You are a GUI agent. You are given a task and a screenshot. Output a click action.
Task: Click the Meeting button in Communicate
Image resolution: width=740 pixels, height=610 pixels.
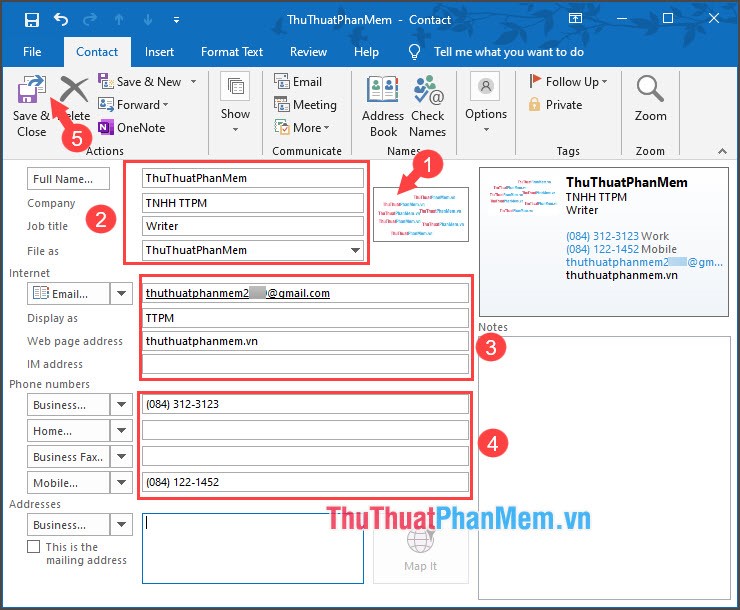point(305,104)
